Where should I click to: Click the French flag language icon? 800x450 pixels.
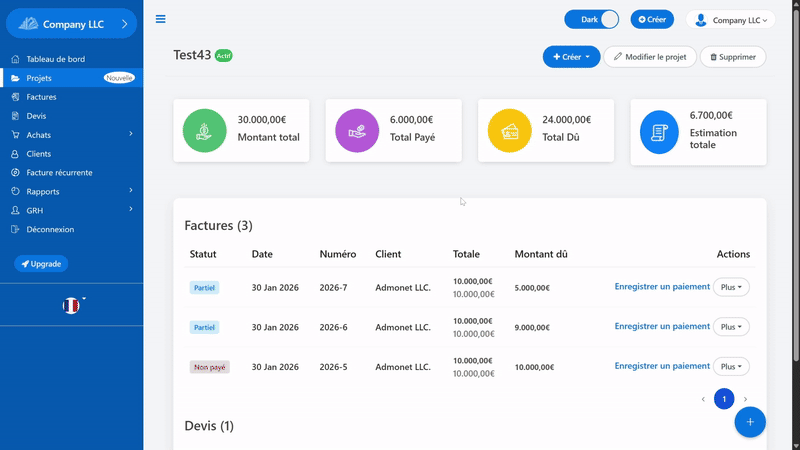pos(71,305)
